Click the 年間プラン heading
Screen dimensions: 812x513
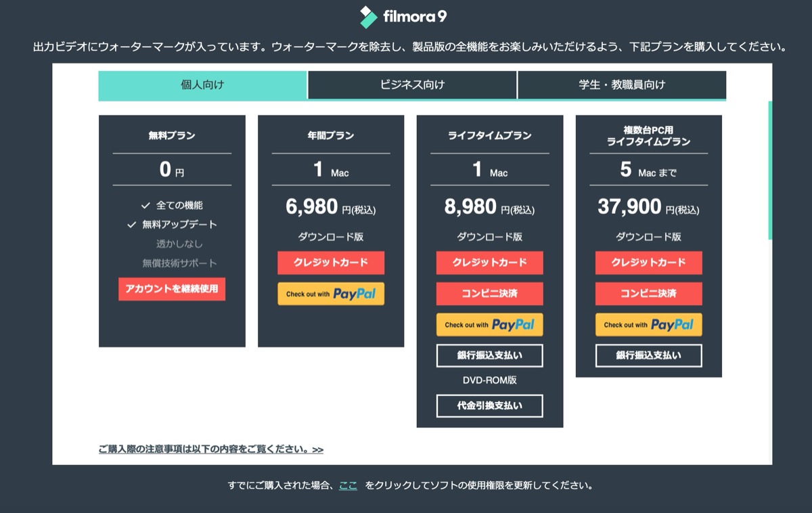pos(331,135)
